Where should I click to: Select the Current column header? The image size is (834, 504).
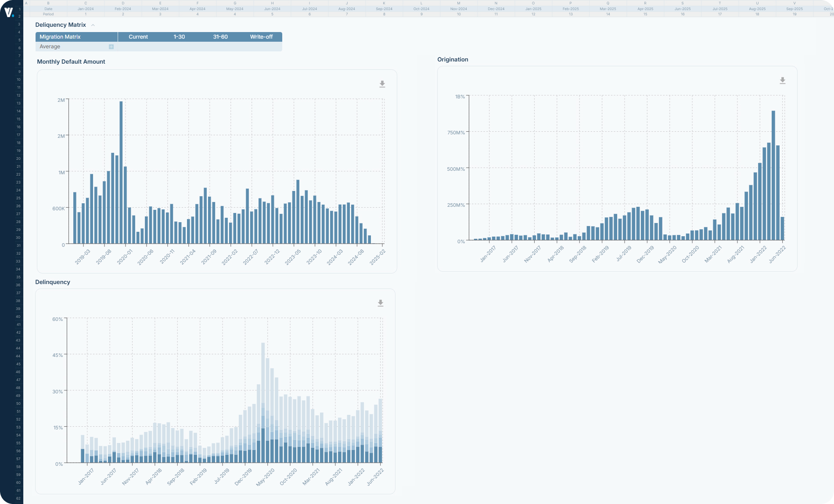click(138, 37)
